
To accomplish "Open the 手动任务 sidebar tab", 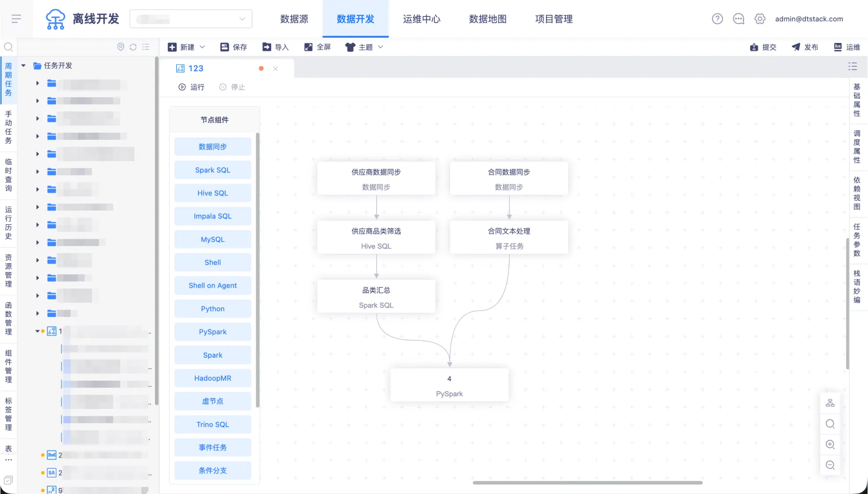I will (x=8, y=127).
